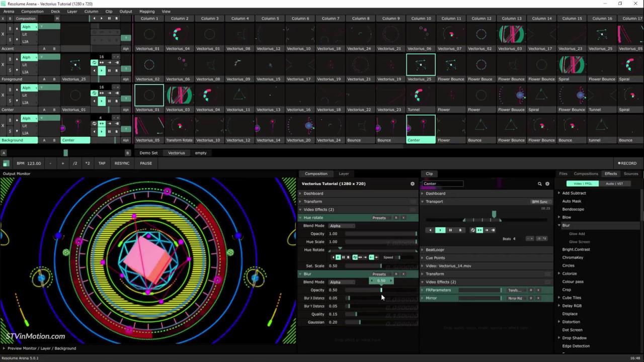This screenshot has height=362, width=644.
Task: Toggle BPM Sync in Transport
Action: tap(540, 202)
